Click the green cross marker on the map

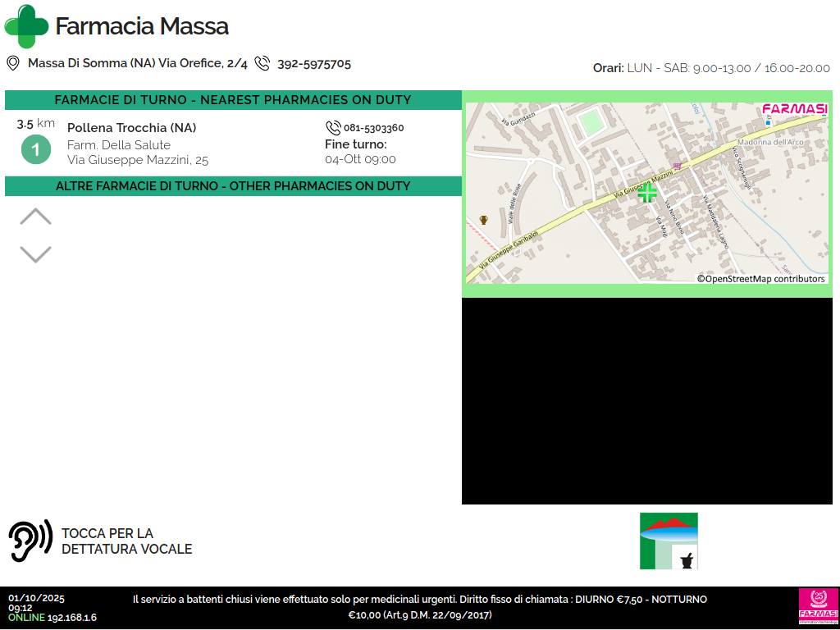click(647, 193)
